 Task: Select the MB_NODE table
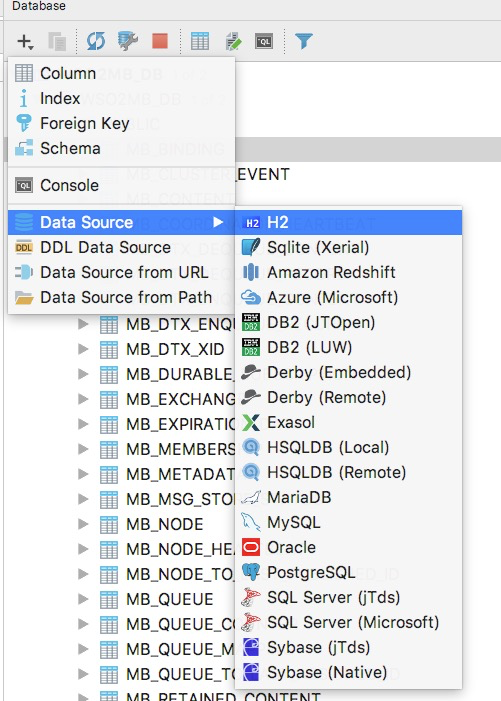[164, 524]
